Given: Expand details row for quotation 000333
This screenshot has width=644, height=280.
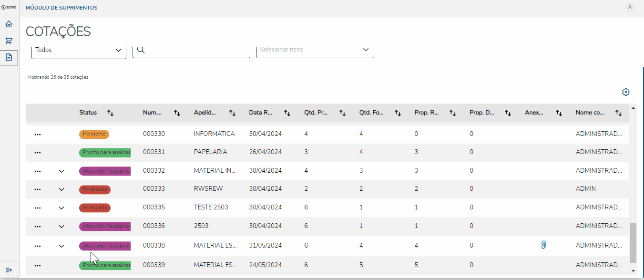Looking at the screenshot, I should click(61, 189).
